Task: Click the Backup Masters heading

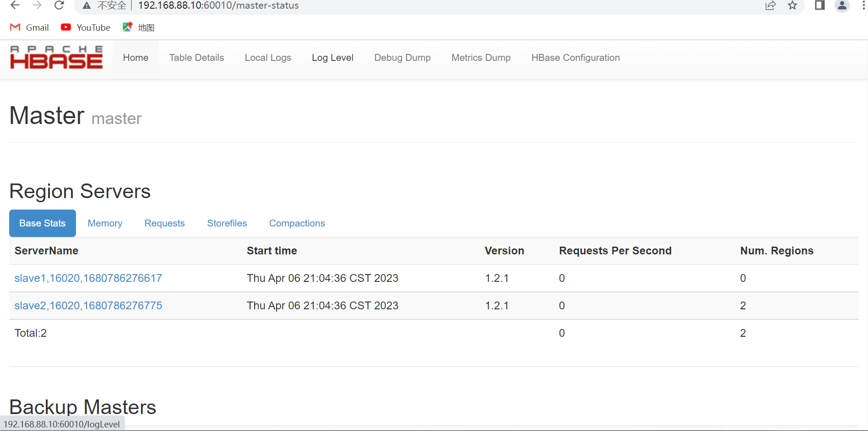Action: (x=83, y=407)
